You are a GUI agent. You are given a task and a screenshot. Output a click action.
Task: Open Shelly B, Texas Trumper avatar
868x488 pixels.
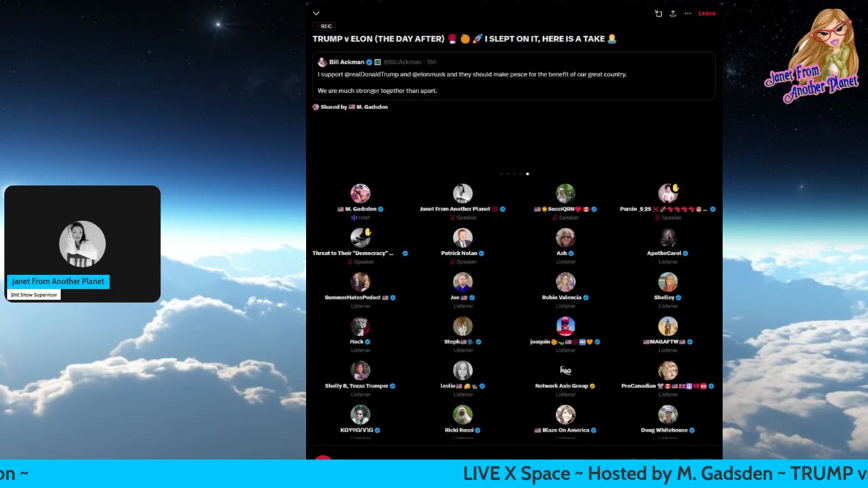(360, 370)
